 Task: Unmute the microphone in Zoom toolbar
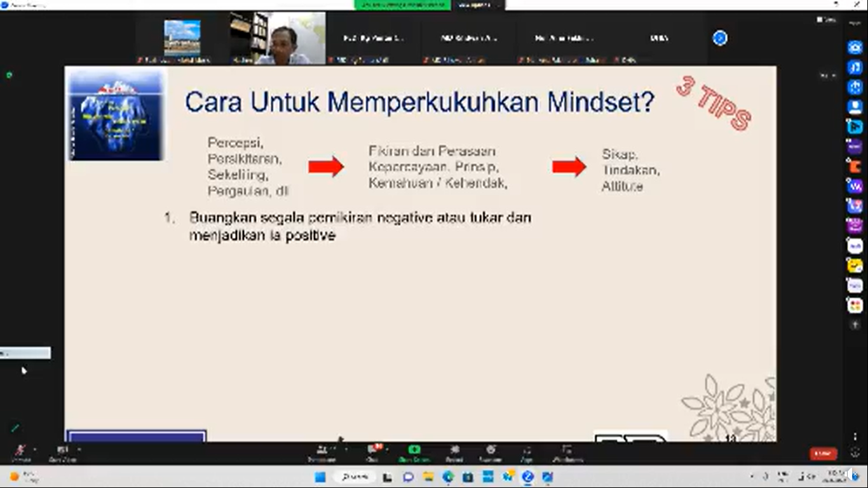(x=20, y=452)
